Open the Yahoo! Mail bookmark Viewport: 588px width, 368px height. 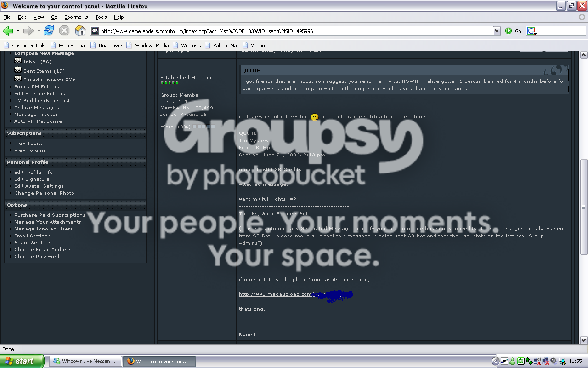[x=221, y=45]
